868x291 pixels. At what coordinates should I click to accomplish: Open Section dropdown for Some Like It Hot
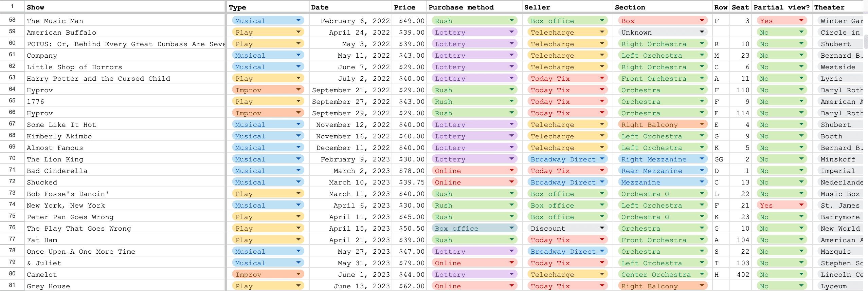[702, 124]
